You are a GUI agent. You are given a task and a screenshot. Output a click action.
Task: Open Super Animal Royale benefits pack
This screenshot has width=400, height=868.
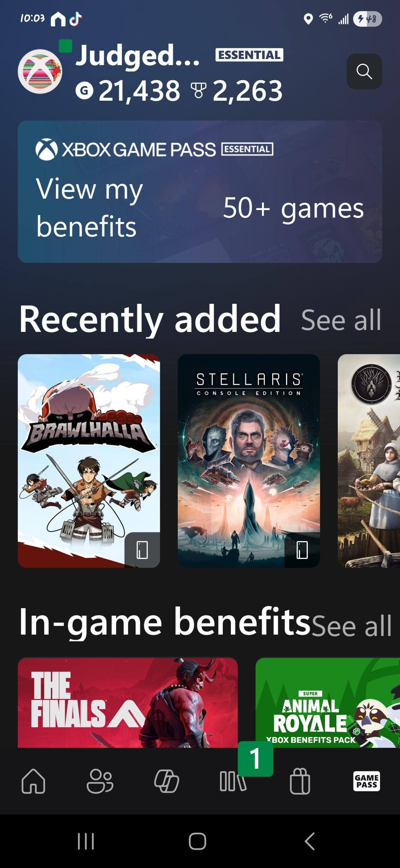click(328, 703)
